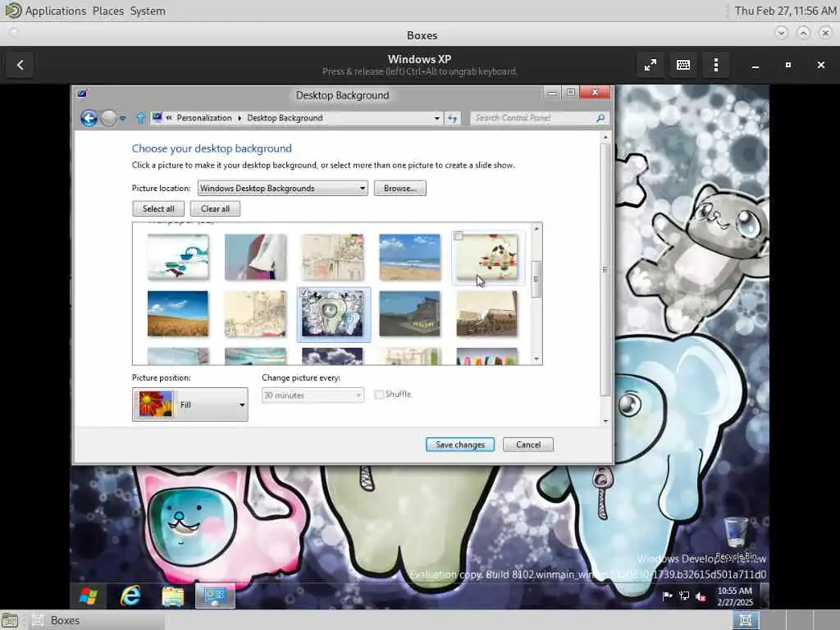Open the 30 minutes interval dropdown
This screenshot has height=630, width=840.
[313, 395]
